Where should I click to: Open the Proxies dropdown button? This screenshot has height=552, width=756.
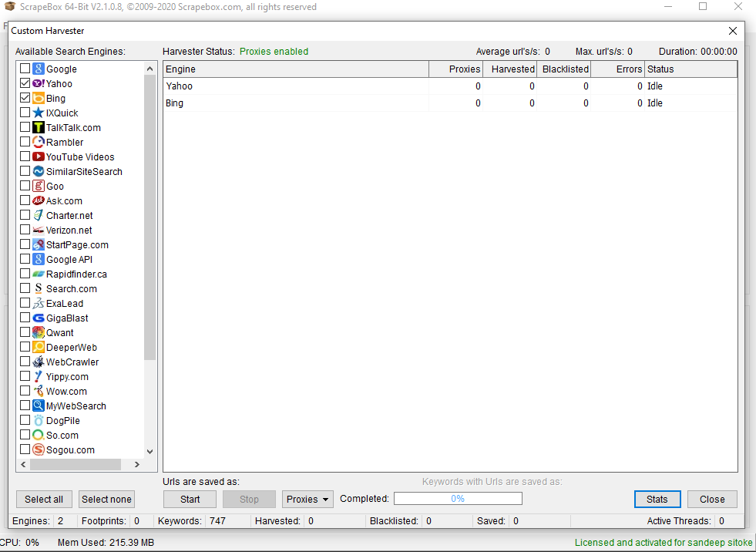(x=307, y=500)
